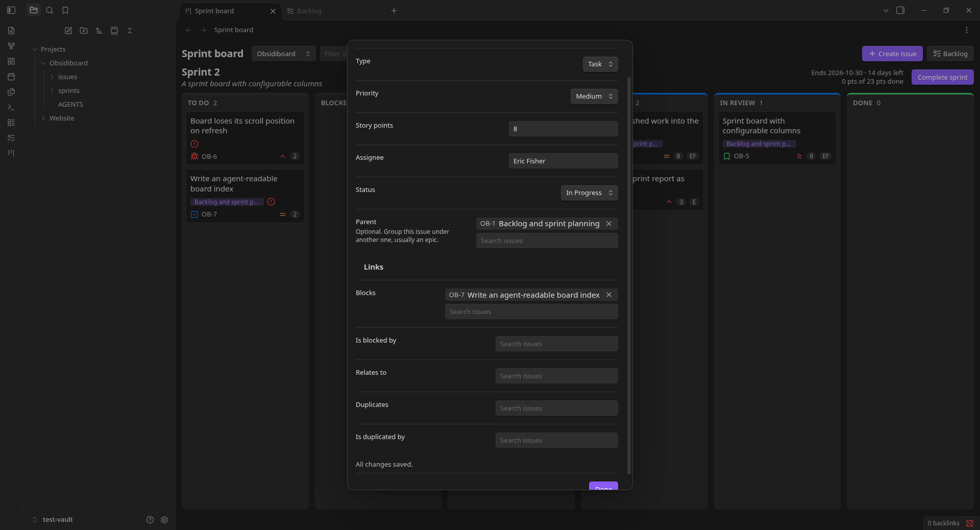Expand the issues folder
Image resolution: width=980 pixels, height=530 pixels.
click(x=52, y=77)
